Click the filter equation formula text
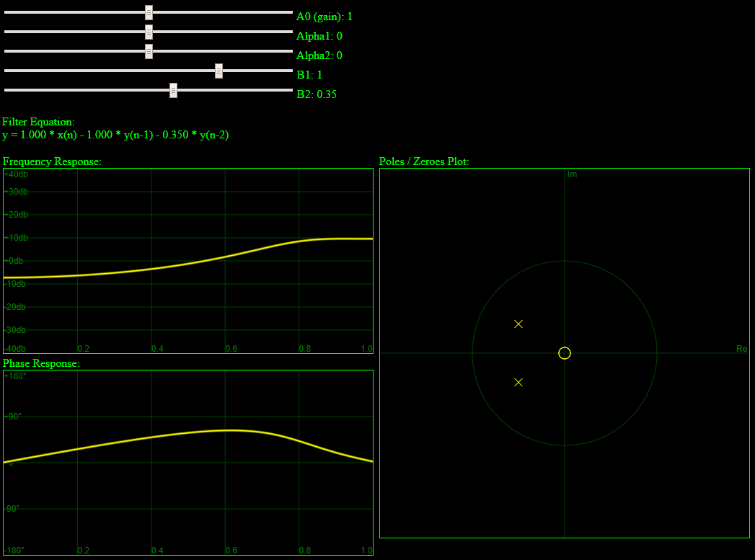 tap(115, 135)
